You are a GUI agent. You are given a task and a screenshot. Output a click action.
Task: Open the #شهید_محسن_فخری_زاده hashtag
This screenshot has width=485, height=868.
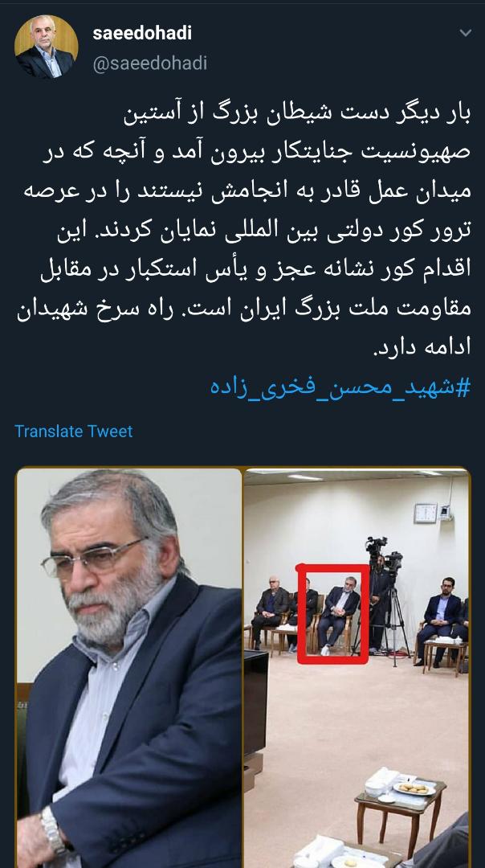340,387
